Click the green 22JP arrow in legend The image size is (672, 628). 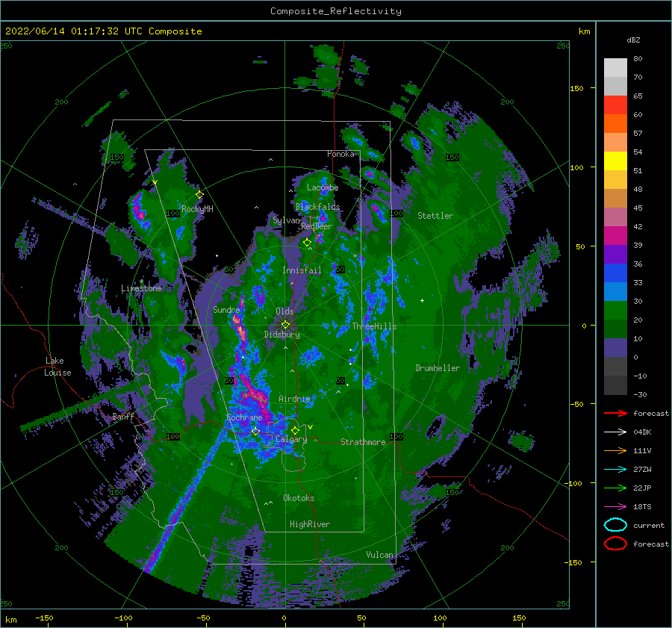click(x=615, y=488)
